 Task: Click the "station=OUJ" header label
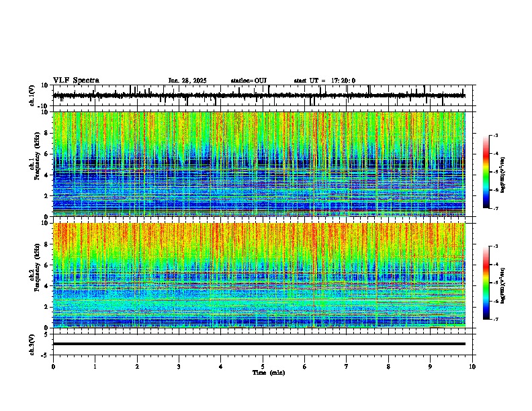click(249, 81)
